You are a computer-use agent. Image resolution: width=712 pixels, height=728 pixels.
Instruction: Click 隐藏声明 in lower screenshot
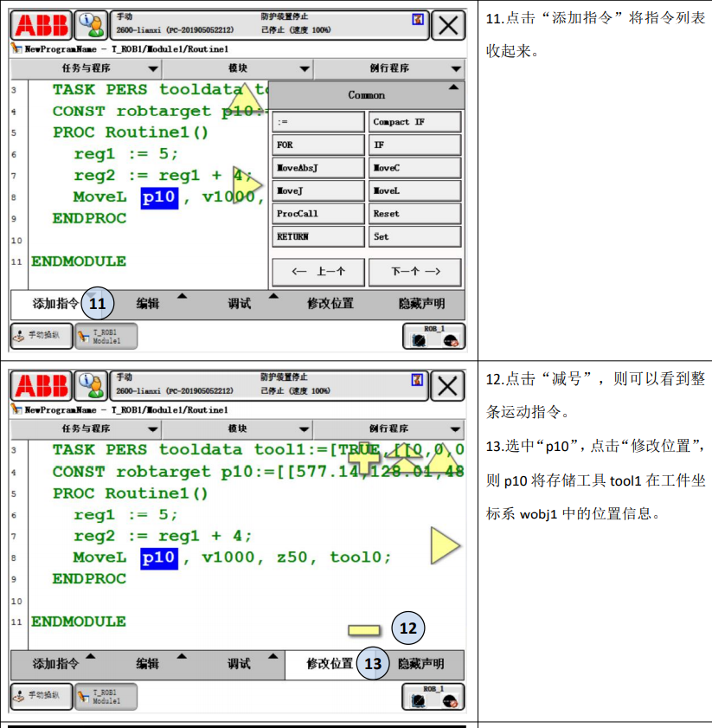[421, 664]
